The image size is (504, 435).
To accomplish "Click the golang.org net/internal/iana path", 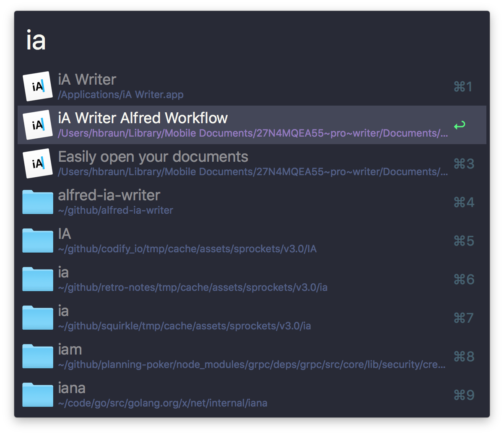I will coord(163,403).
